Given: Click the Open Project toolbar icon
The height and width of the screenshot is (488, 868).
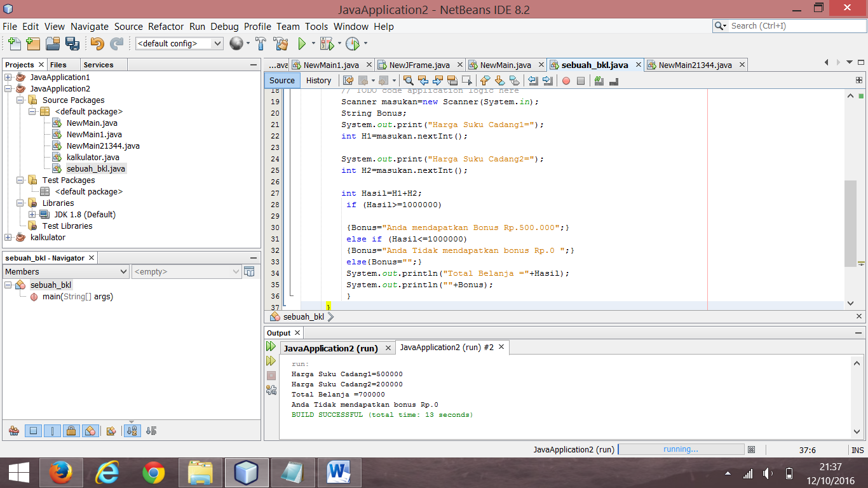Looking at the screenshot, I should pyautogui.click(x=53, y=44).
